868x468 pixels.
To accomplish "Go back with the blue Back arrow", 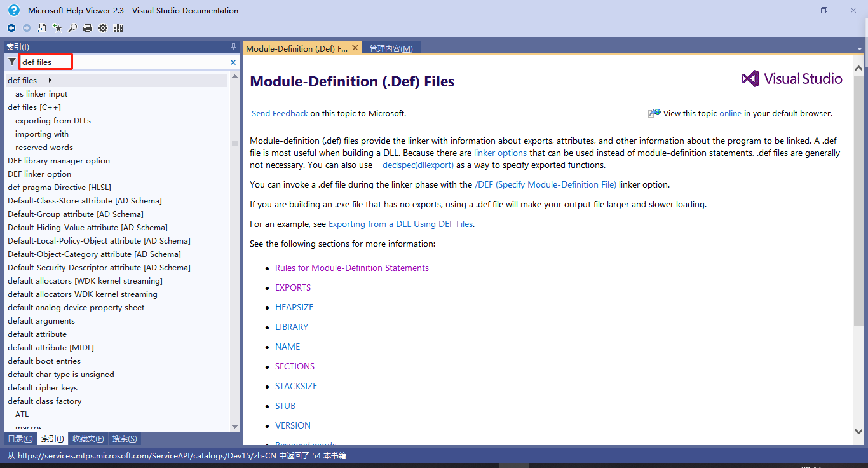I will point(11,28).
